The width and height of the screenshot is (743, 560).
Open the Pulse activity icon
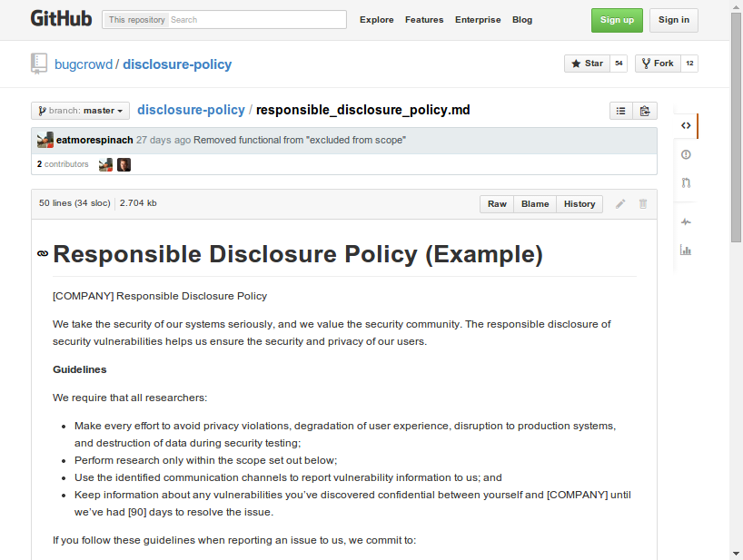point(686,222)
